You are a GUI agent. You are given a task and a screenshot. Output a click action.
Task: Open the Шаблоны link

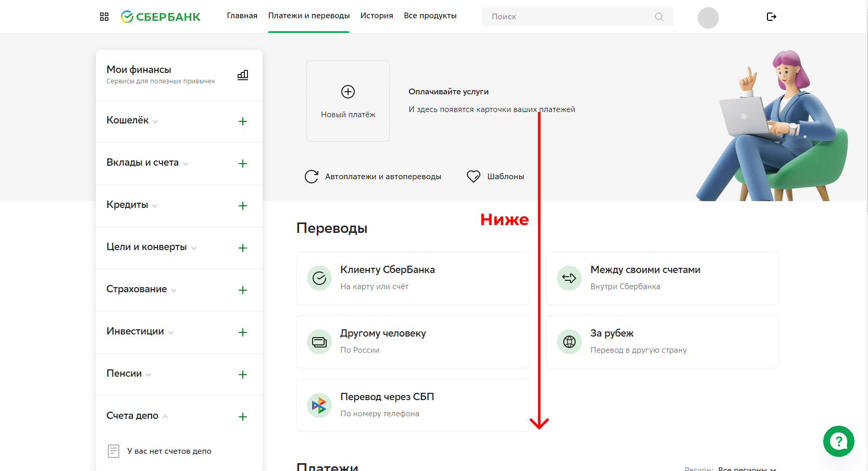pyautogui.click(x=505, y=177)
